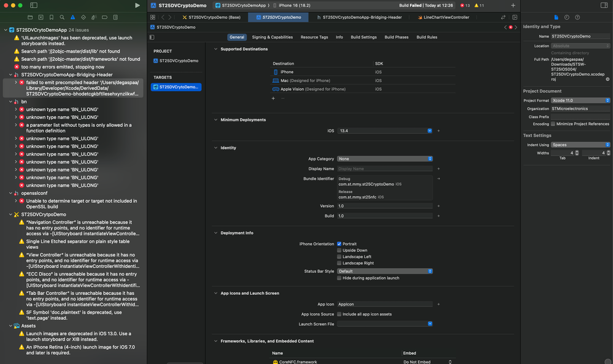Select ST25DVCryptoDemo under TARGETS
Viewport: 613px width, 364px height.
coord(177,87)
